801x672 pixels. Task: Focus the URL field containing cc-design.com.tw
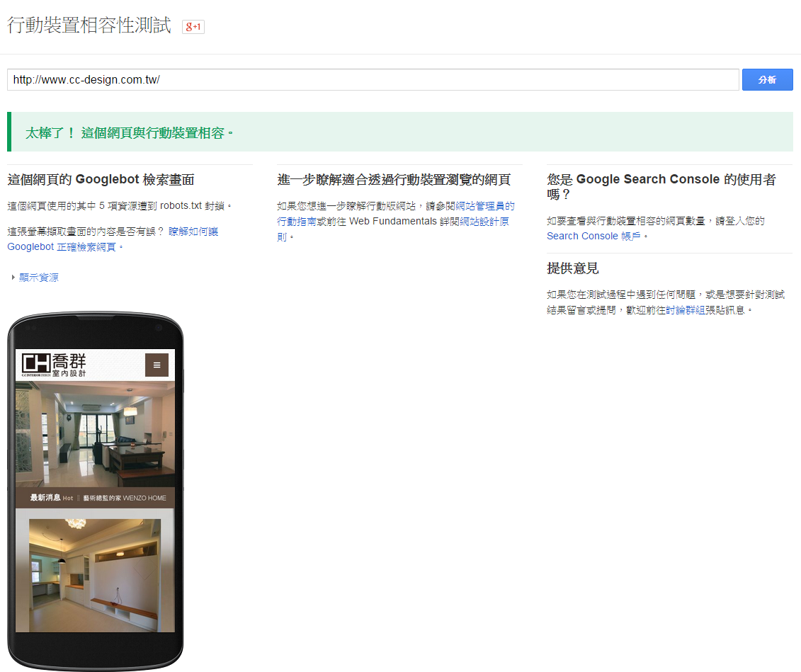pyautogui.click(x=373, y=80)
